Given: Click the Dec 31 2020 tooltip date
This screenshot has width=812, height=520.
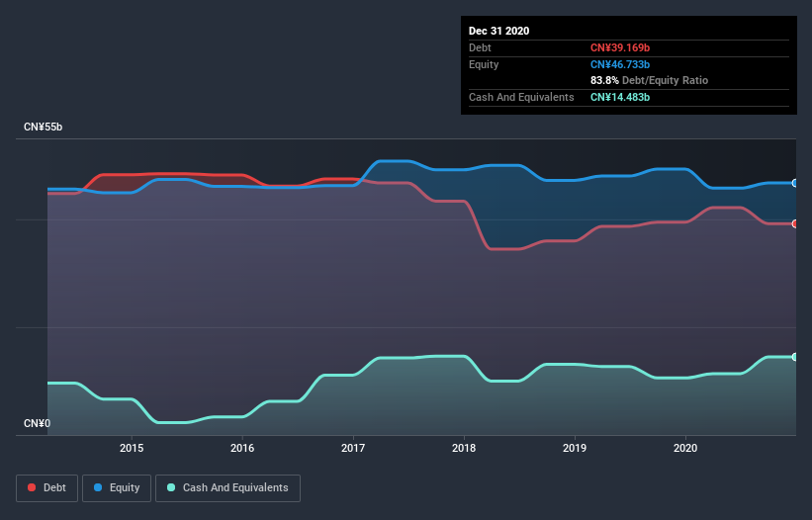Looking at the screenshot, I should 498,31.
